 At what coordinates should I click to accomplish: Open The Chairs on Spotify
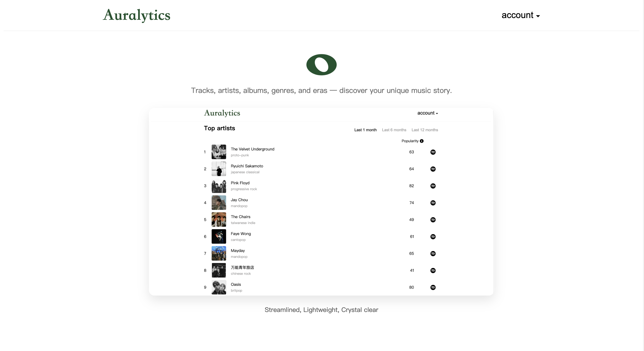(433, 219)
